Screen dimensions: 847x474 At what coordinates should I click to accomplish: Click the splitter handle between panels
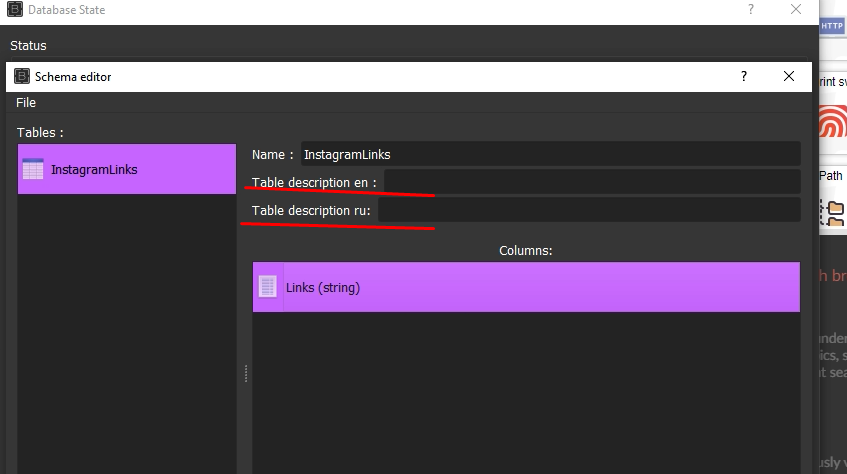pos(245,373)
